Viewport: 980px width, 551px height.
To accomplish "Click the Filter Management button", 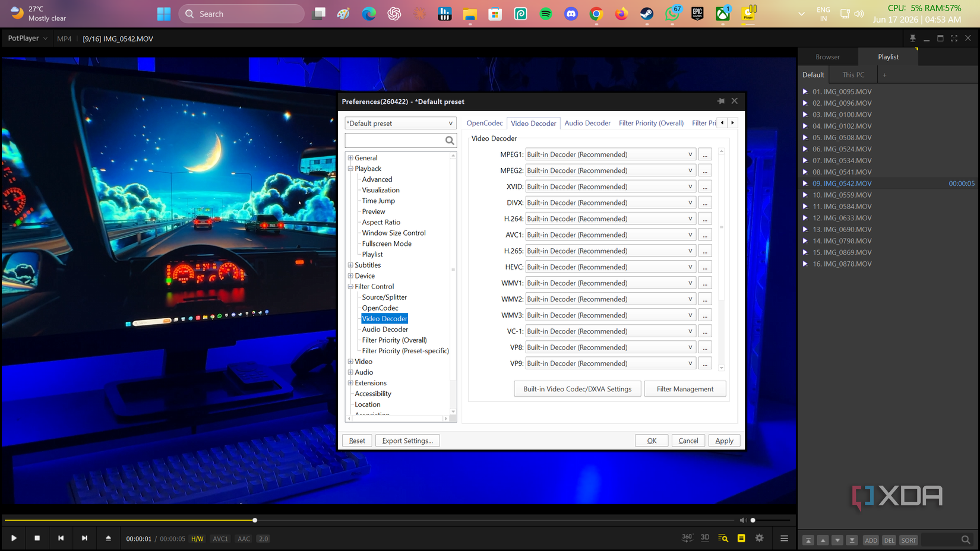I will tap(685, 389).
